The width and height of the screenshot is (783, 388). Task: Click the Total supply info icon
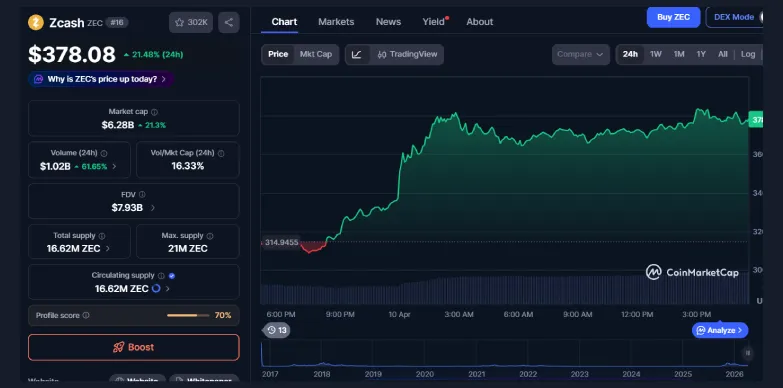[102, 236]
